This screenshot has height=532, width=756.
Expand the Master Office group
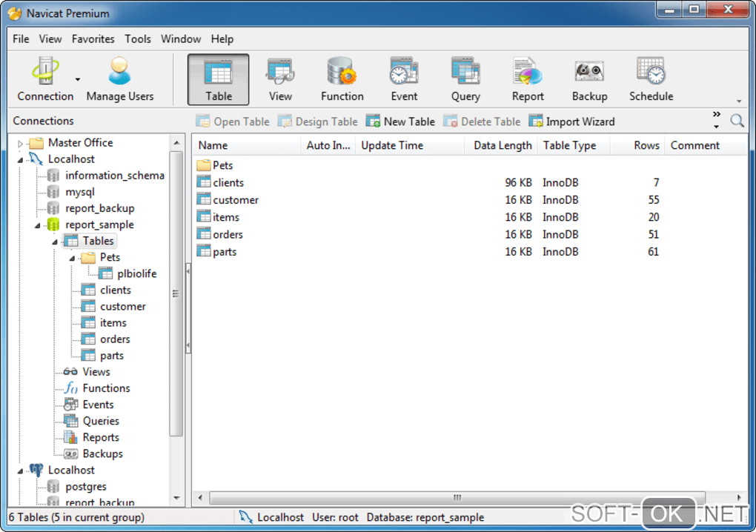pyautogui.click(x=20, y=143)
